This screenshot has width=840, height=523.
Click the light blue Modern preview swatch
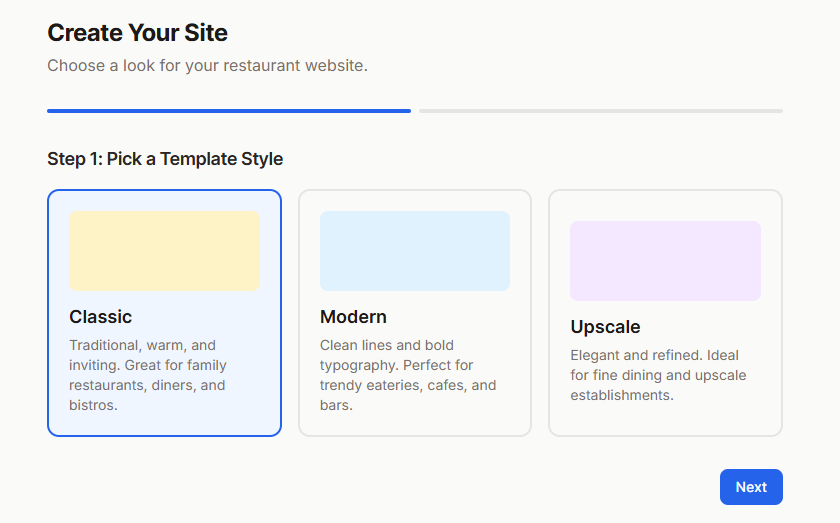(x=414, y=251)
